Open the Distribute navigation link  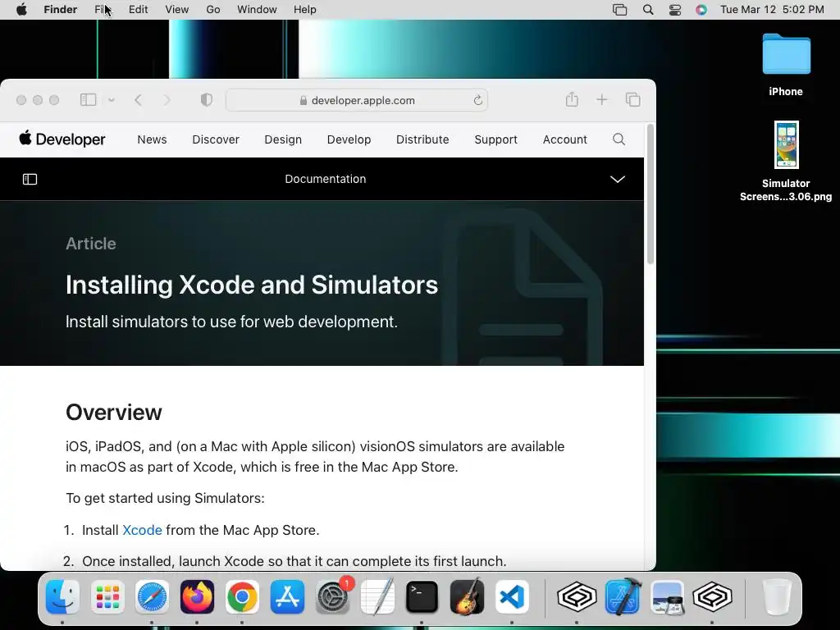tap(422, 139)
